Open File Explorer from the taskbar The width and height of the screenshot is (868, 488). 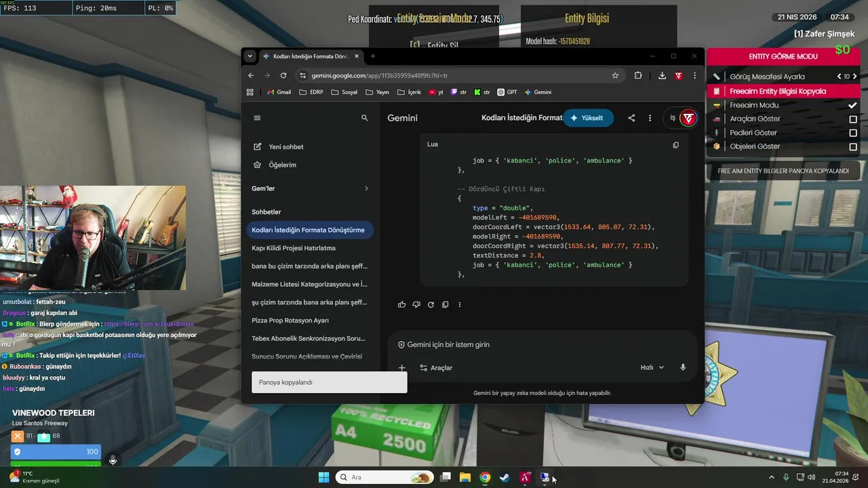coord(465,477)
